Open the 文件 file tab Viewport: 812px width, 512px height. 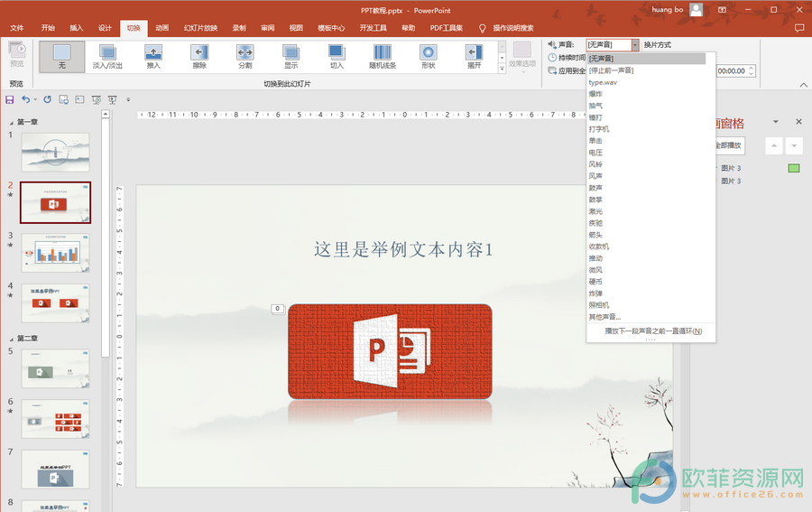[17, 28]
